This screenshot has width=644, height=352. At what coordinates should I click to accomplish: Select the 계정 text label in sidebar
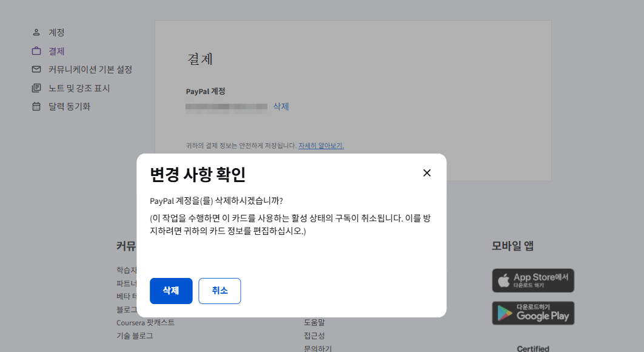point(56,32)
